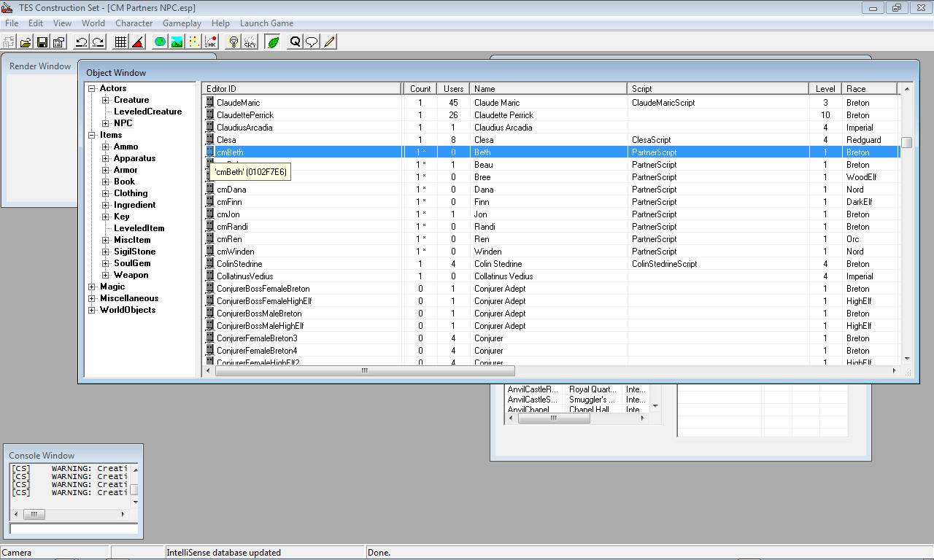This screenshot has height=560, width=934.
Task: Toggle the red snap to angle icon
Action: point(137,42)
